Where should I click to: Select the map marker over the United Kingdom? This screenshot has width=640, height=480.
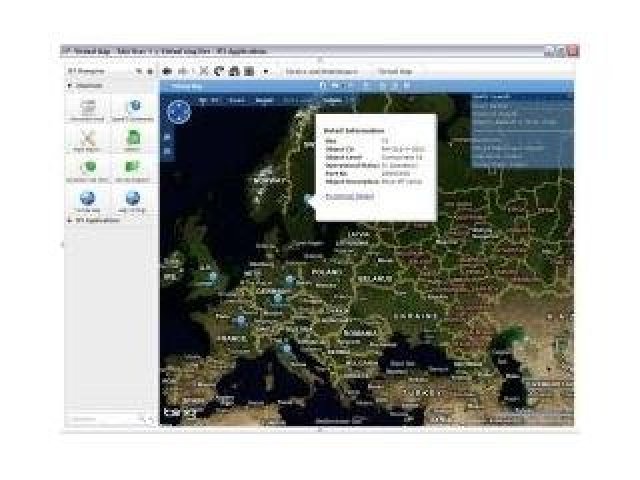pyautogui.click(x=211, y=277)
